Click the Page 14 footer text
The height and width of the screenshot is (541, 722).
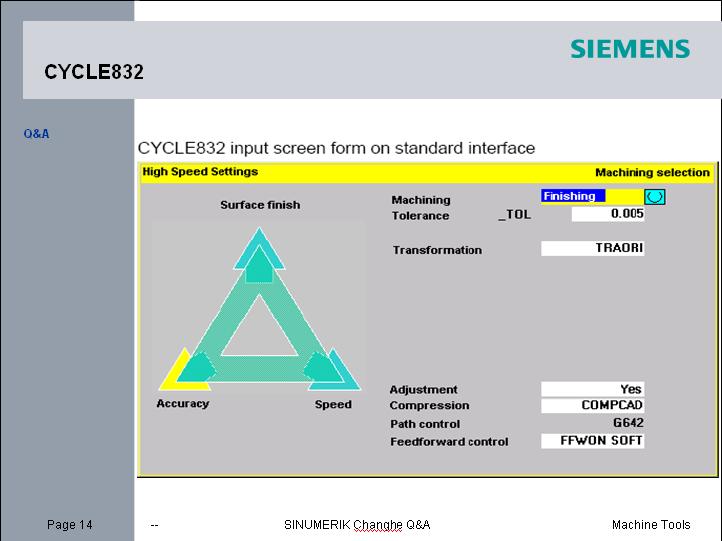pyautogui.click(x=70, y=525)
